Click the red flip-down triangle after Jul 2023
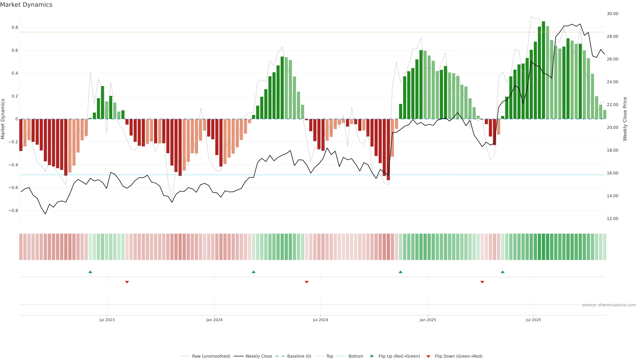This screenshot has width=644, height=362. click(127, 282)
